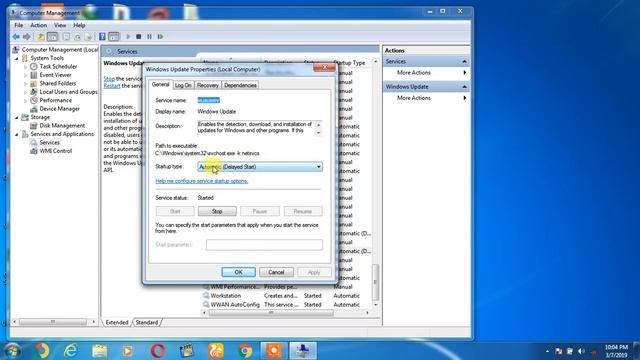Open More Actions under Services

[x=413, y=72]
